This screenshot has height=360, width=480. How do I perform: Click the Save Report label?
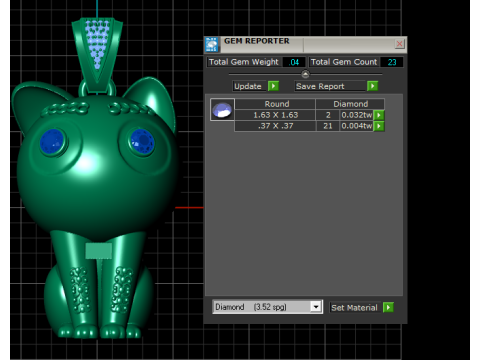pyautogui.click(x=330, y=86)
